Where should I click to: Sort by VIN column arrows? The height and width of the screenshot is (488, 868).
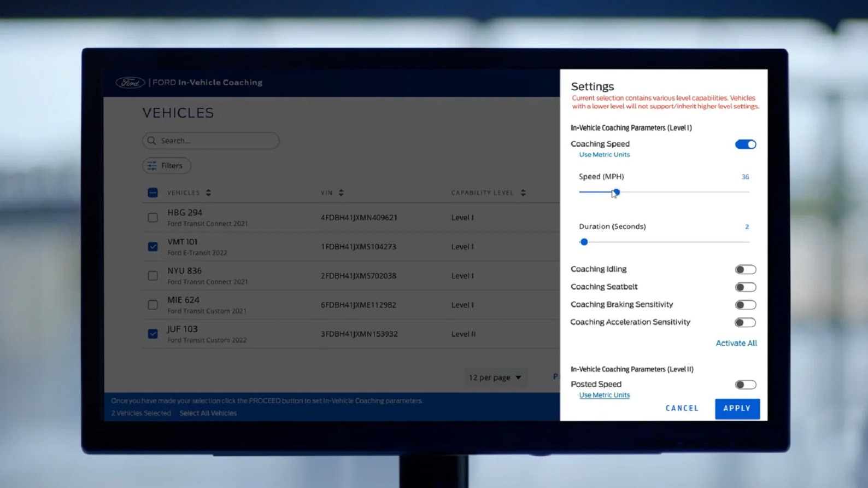point(341,193)
